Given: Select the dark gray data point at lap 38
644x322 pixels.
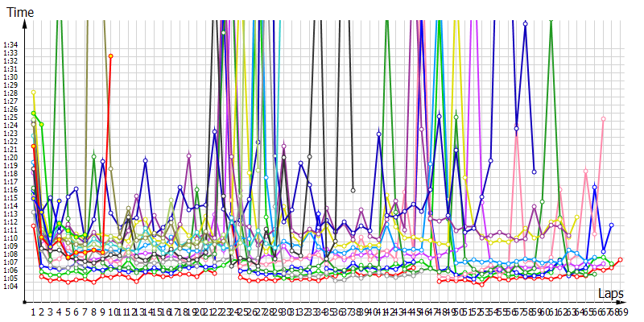Looking at the screenshot, I should coord(353,190).
